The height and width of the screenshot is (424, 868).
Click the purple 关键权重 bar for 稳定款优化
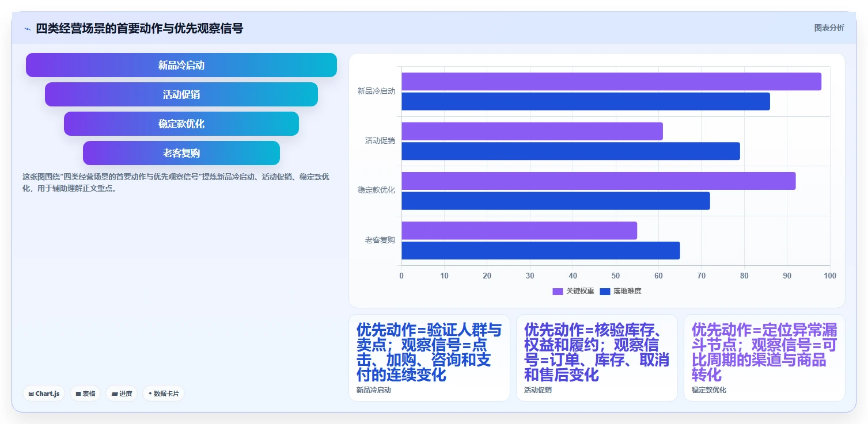(598, 181)
